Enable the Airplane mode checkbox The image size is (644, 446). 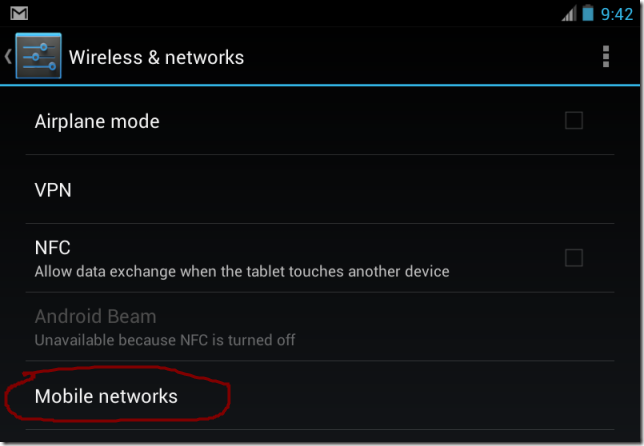tap(574, 121)
